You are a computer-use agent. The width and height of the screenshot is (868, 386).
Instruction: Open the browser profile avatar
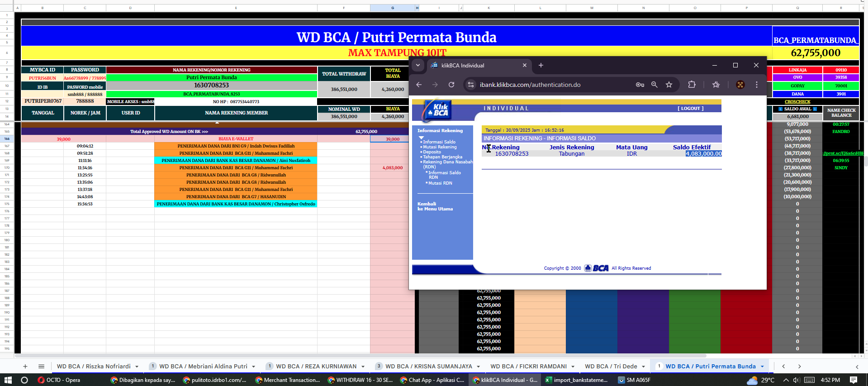tap(740, 85)
